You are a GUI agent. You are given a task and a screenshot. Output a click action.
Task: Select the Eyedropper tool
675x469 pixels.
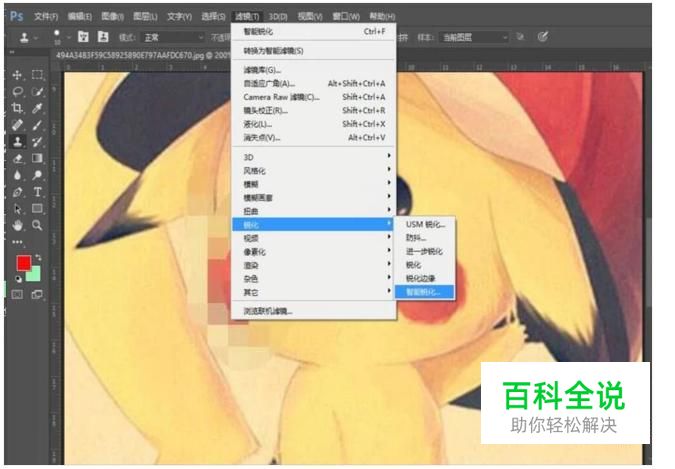click(37, 108)
